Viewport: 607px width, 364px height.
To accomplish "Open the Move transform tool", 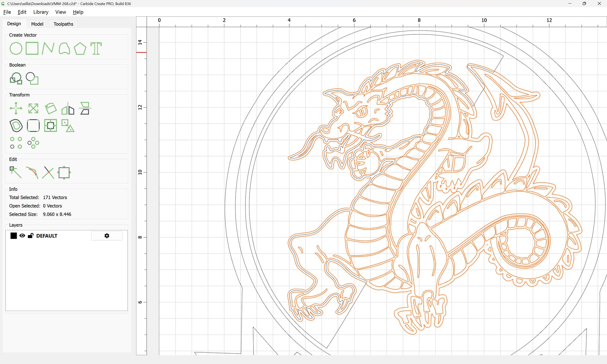I will [x=16, y=108].
